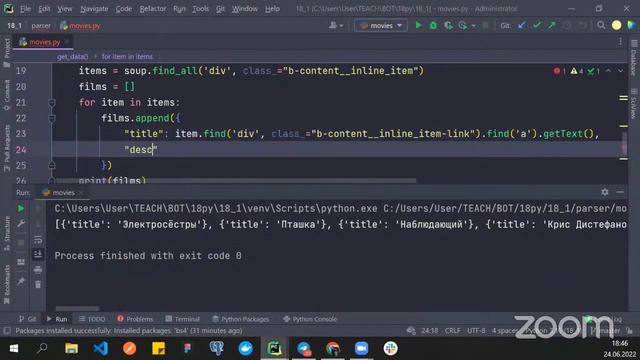Open SciView tool window on right

click(633, 104)
